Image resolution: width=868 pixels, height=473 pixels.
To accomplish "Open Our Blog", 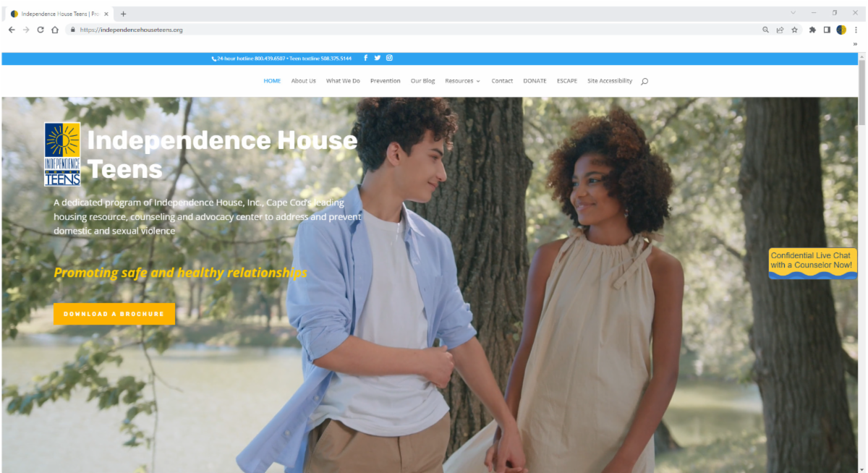I will point(423,81).
